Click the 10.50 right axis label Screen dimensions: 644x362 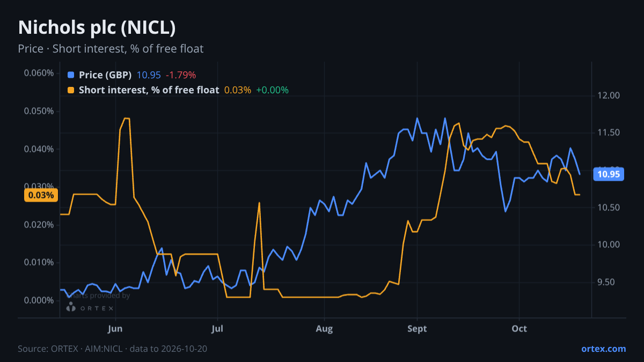pos(608,208)
